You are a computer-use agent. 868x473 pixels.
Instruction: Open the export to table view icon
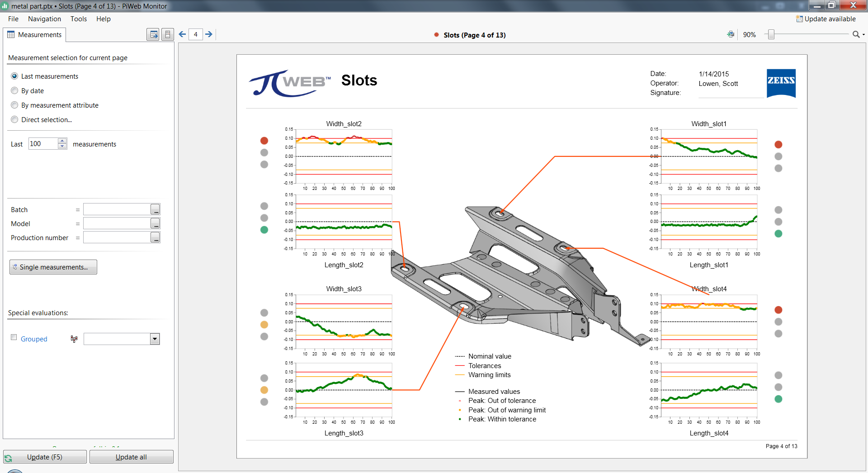pyautogui.click(x=153, y=34)
